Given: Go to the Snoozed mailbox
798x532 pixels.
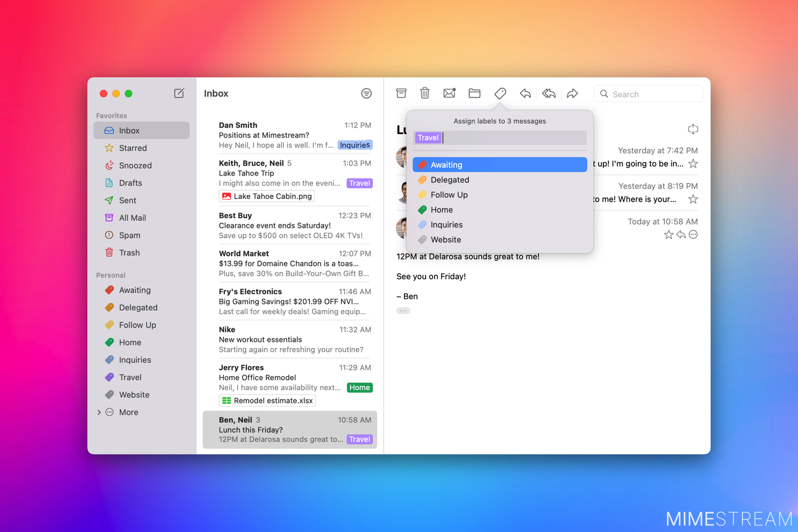Looking at the screenshot, I should (x=142, y=165).
